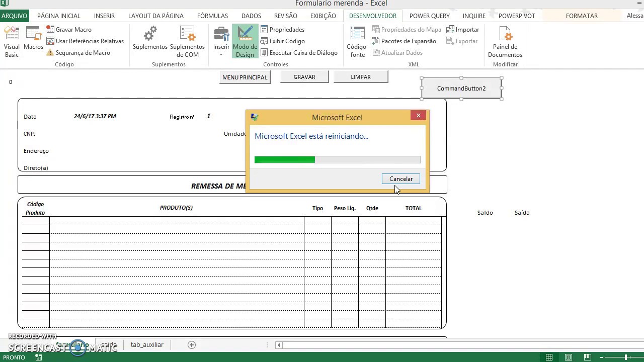Switch to Normal view in status bar
Image resolution: width=644 pixels, height=362 pixels.
(x=549, y=357)
